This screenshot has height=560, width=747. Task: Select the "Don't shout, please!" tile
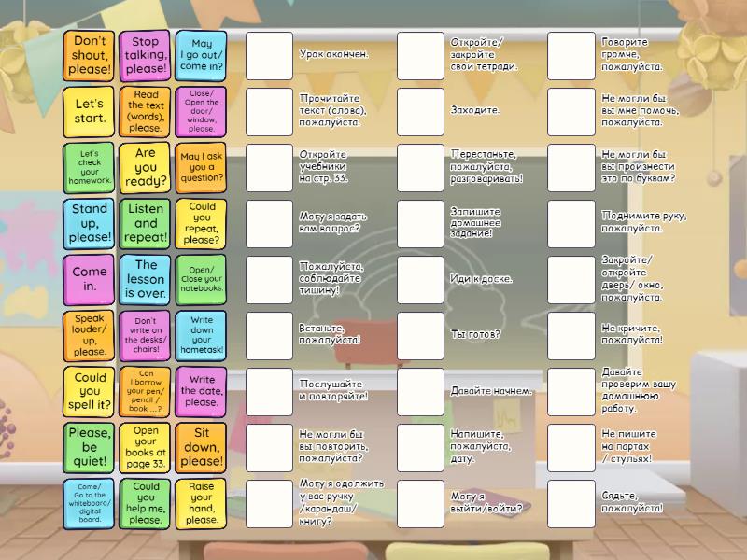pyautogui.click(x=90, y=55)
